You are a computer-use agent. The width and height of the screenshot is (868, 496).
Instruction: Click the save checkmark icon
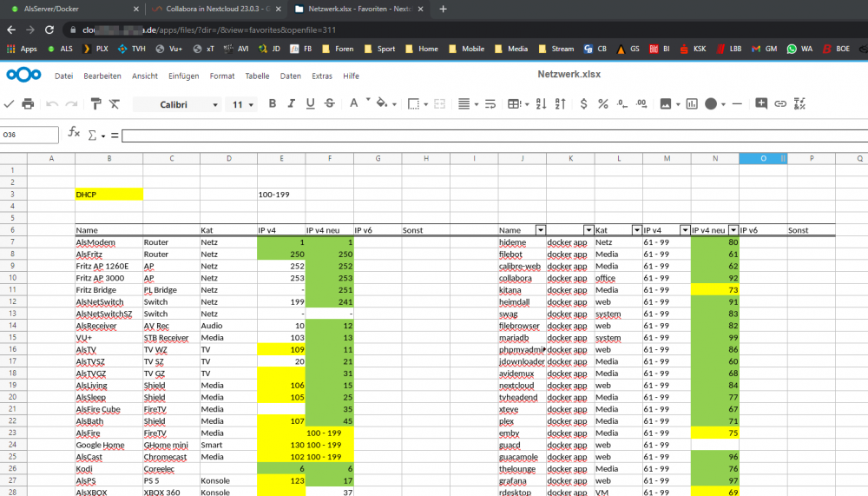[9, 103]
